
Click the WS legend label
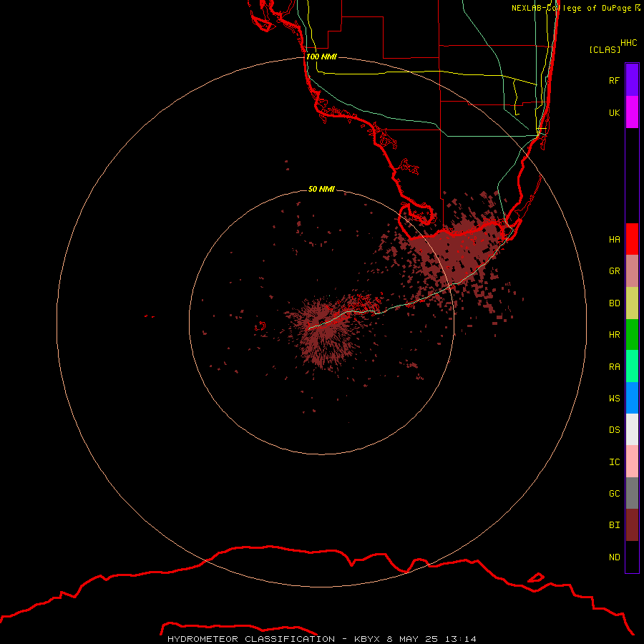click(x=614, y=398)
